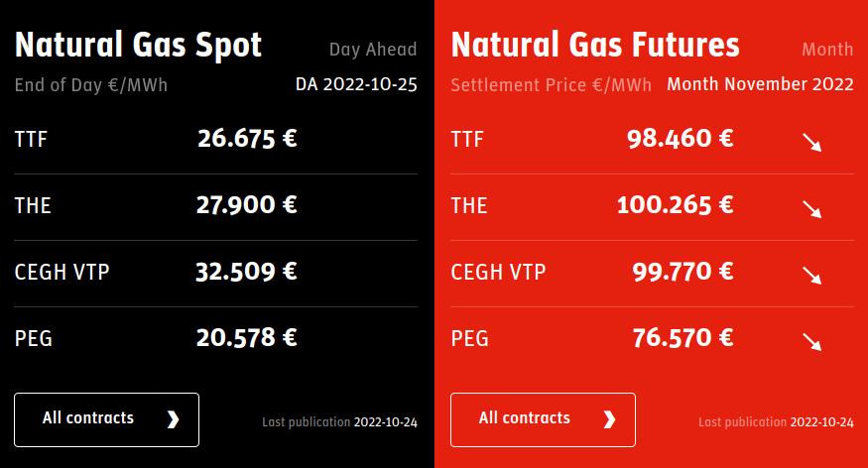
Task: Click the Month November 2022 label
Action: coord(760,84)
